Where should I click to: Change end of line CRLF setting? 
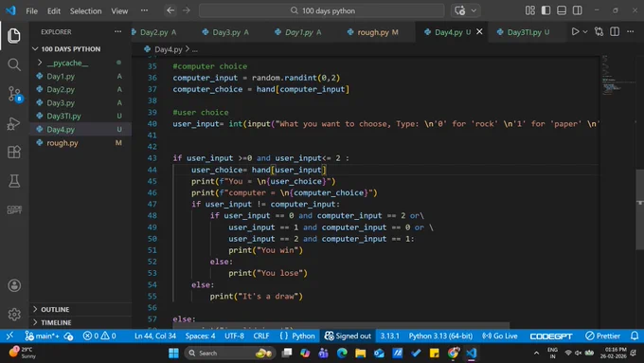pos(261,336)
